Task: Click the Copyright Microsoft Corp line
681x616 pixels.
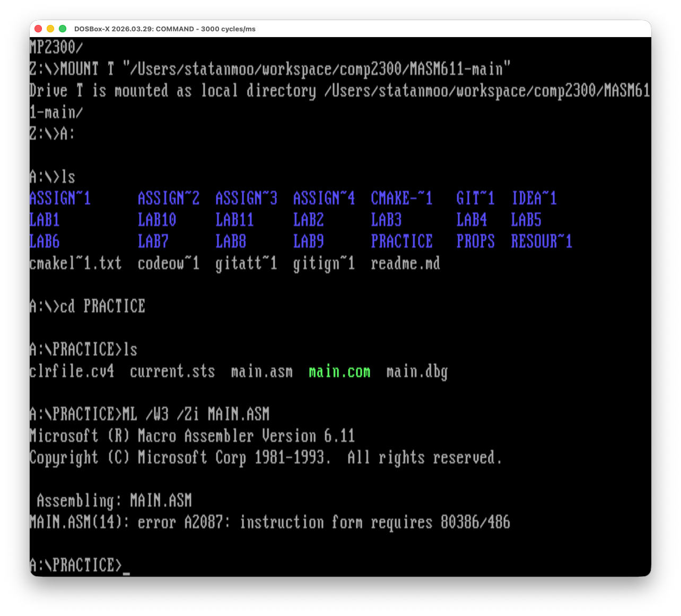Action: click(266, 457)
